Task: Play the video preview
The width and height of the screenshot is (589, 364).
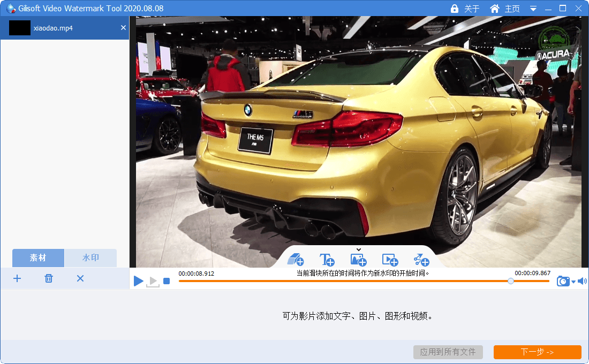Action: (138, 281)
